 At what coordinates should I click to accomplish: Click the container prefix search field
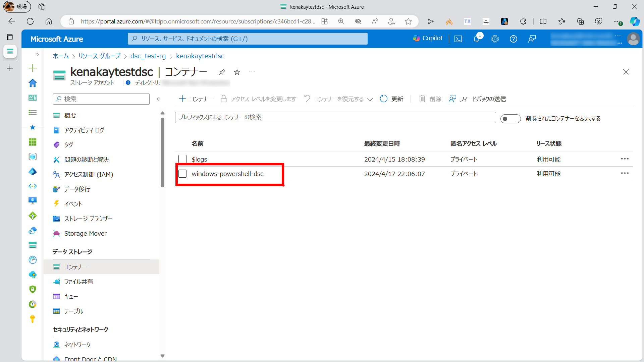tap(335, 117)
